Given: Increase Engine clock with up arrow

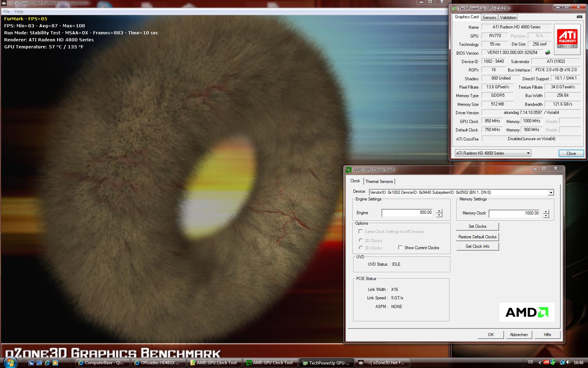Looking at the screenshot, I should (439, 211).
